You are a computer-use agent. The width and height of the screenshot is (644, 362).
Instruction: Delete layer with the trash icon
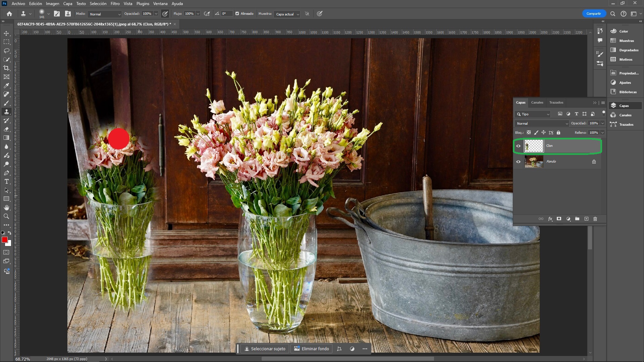pyautogui.click(x=595, y=219)
